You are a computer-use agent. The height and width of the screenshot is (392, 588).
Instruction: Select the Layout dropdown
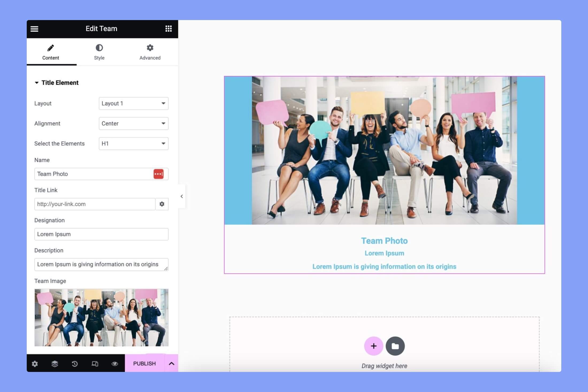pos(133,103)
